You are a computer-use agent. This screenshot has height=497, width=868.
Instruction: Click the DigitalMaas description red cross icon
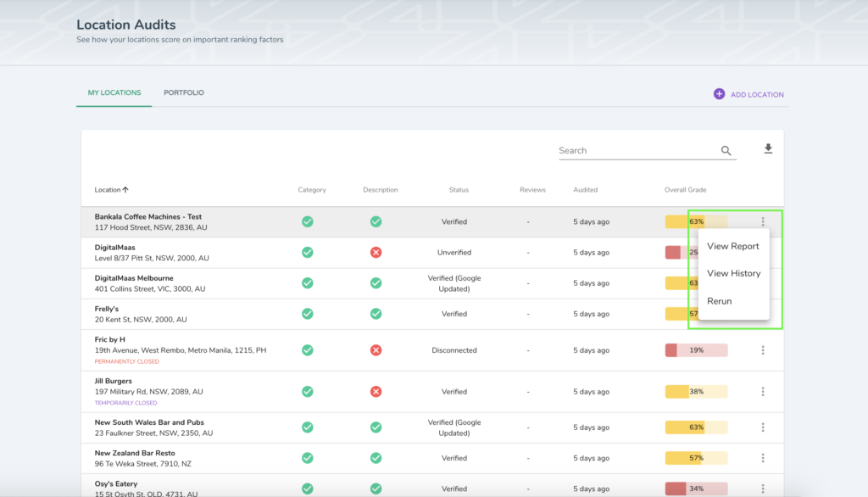pos(376,252)
